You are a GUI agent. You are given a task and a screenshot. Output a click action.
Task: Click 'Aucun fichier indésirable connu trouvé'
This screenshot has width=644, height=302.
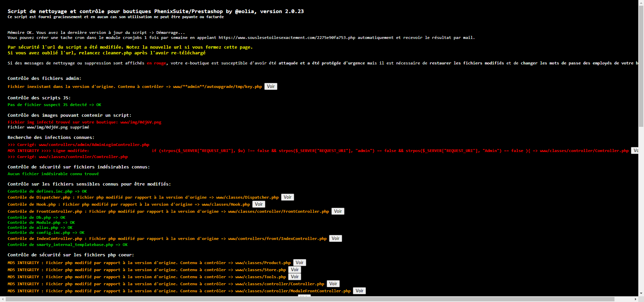(x=53, y=174)
